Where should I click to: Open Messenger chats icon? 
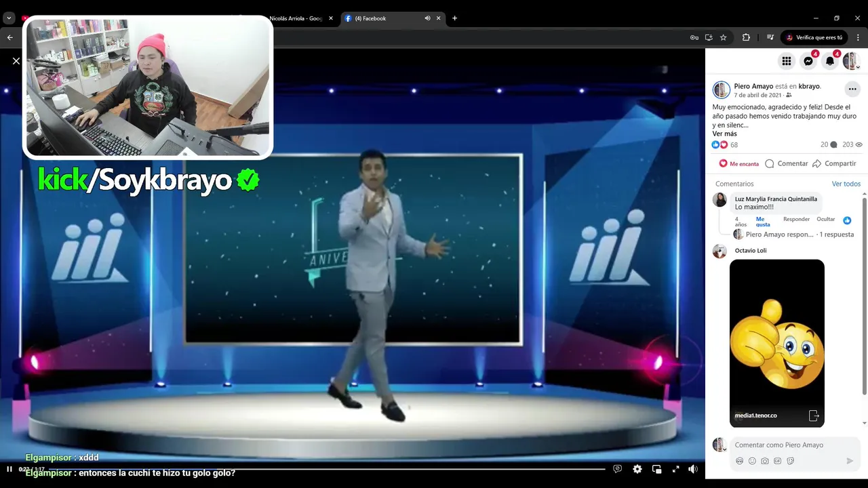(x=808, y=61)
